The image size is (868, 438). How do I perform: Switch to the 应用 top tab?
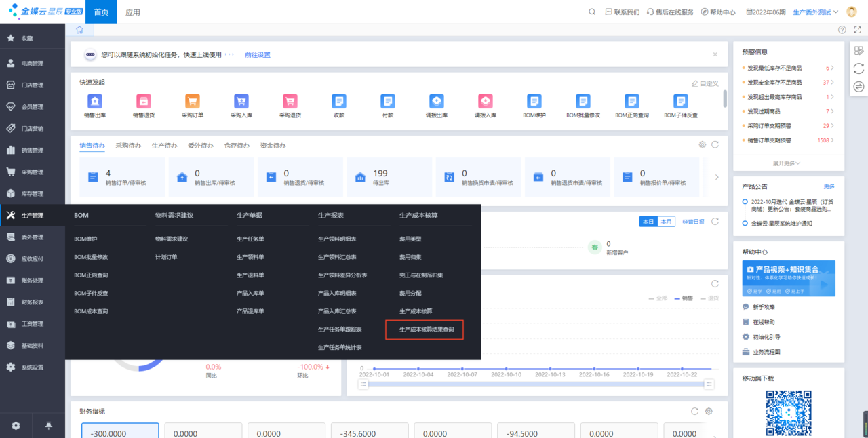[x=133, y=12]
